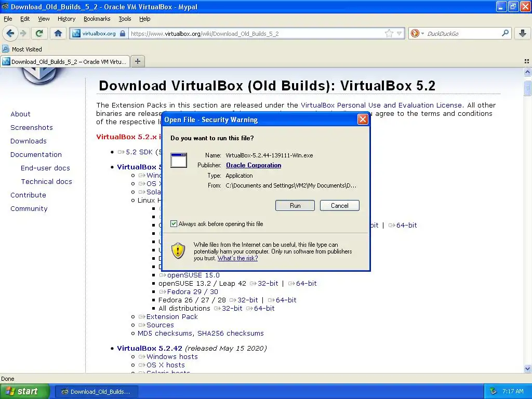Click the page scrollbar down arrow
This screenshot has width=532, height=399.
[x=527, y=368]
